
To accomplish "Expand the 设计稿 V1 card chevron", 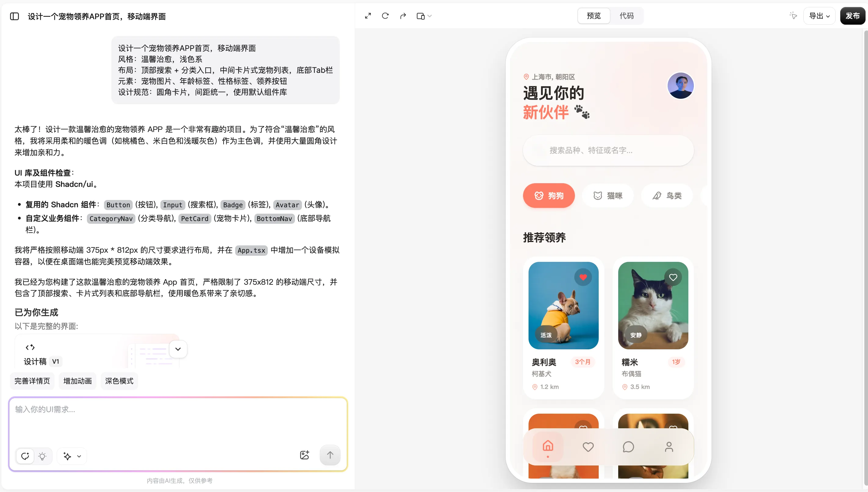I will pyautogui.click(x=178, y=349).
